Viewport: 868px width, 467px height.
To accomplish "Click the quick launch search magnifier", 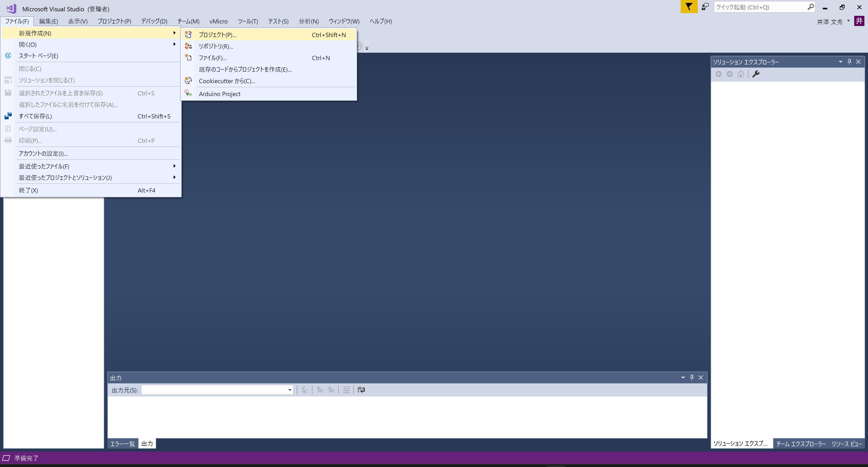I will point(810,7).
